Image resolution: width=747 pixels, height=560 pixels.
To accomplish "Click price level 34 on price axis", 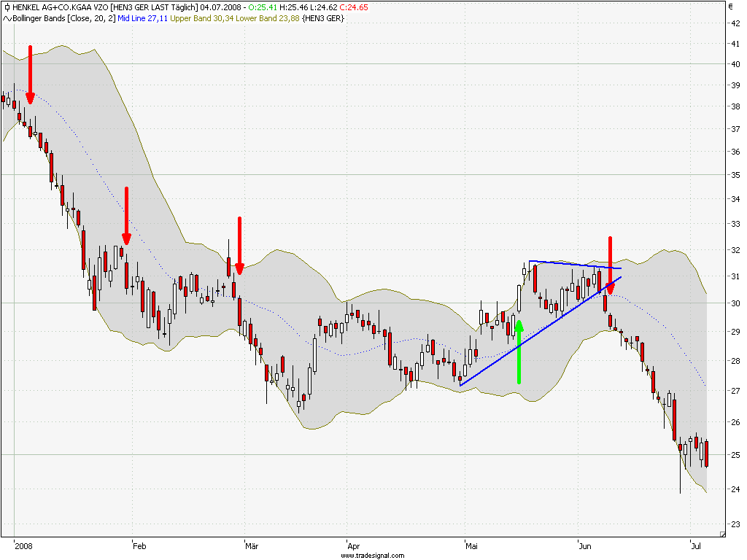I will 735,199.
